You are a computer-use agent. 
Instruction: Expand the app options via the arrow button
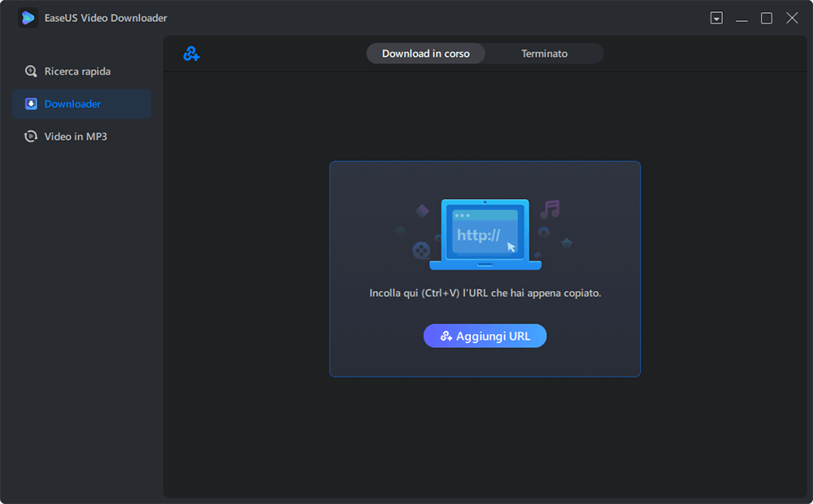click(x=716, y=17)
